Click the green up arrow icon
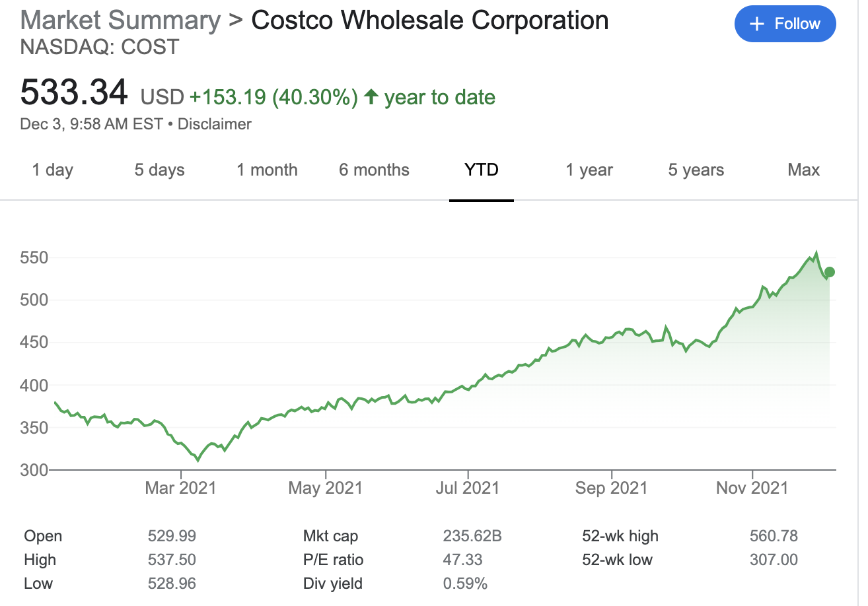868x606 pixels. click(x=371, y=98)
